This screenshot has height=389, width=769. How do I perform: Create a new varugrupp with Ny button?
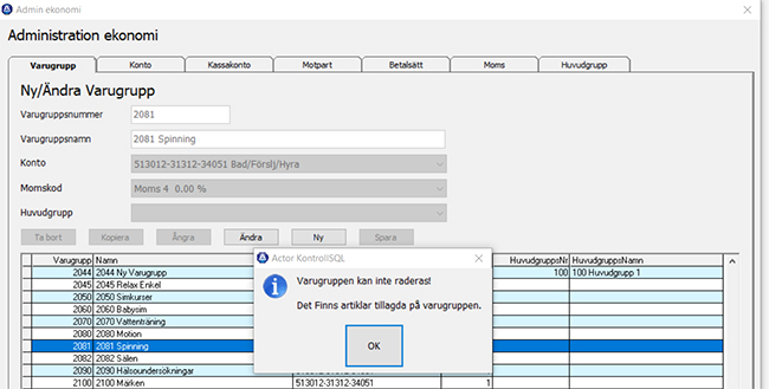319,237
